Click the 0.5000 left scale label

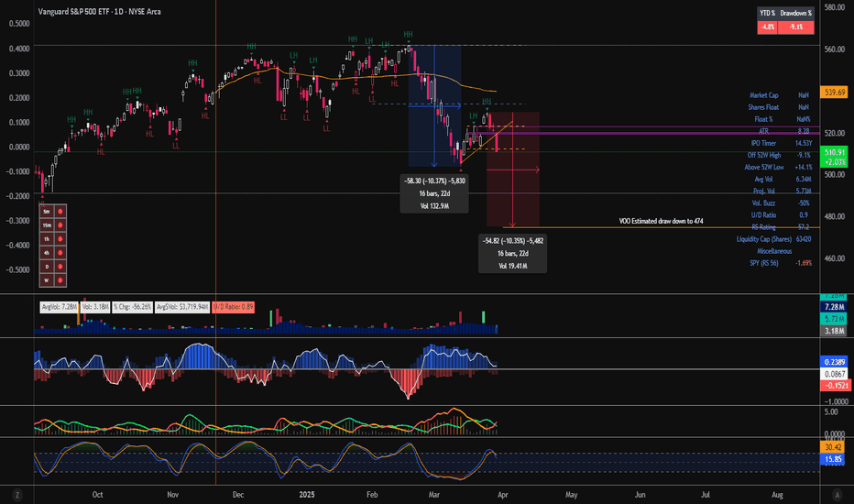(19, 24)
